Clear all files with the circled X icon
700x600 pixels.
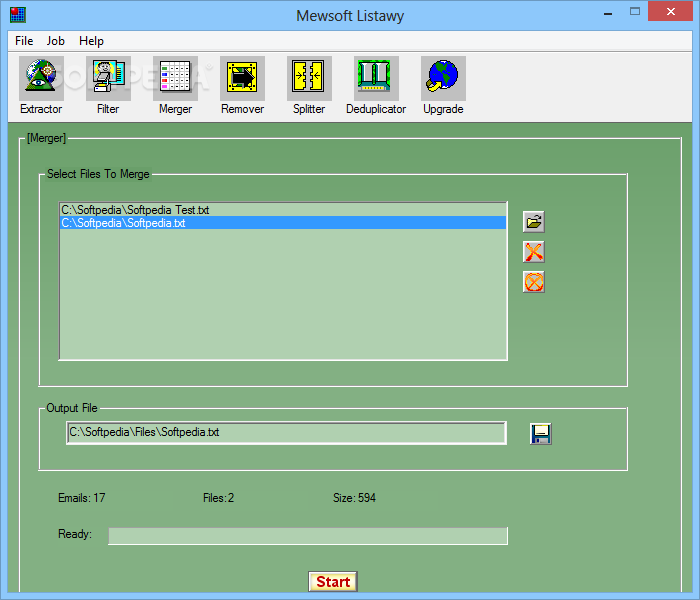(533, 282)
